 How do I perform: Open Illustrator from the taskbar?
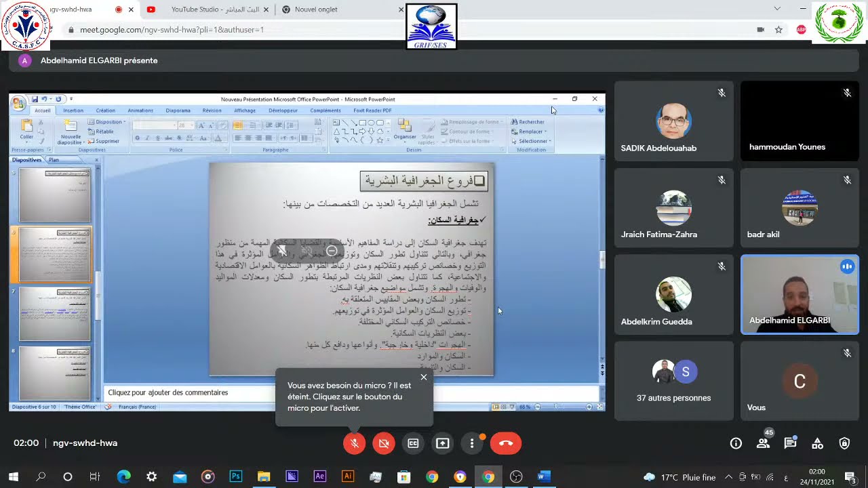click(x=348, y=476)
